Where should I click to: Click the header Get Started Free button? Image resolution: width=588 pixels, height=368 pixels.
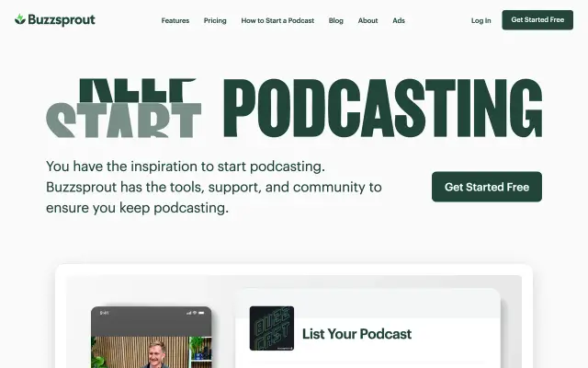[537, 20]
